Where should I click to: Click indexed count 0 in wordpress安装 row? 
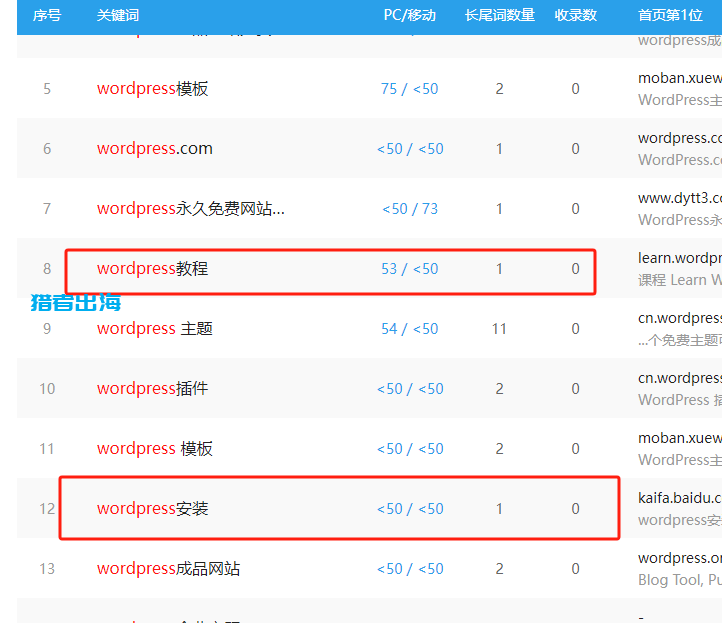(x=576, y=509)
